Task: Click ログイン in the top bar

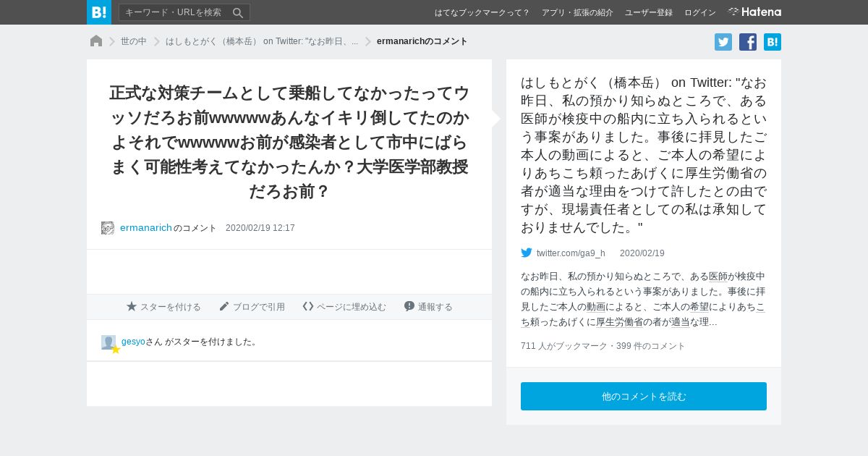Action: 700,12
